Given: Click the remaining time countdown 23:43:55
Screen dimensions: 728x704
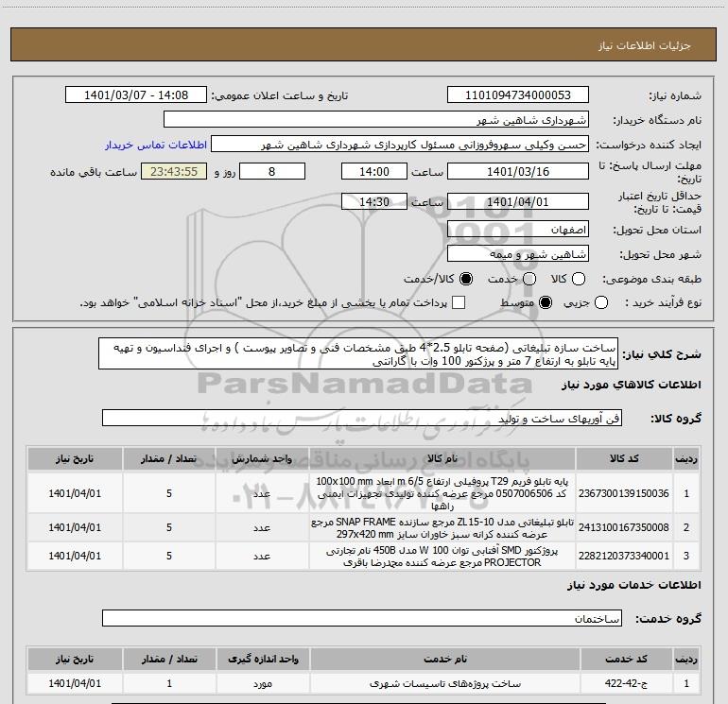Looking at the screenshot, I should coord(174,171).
